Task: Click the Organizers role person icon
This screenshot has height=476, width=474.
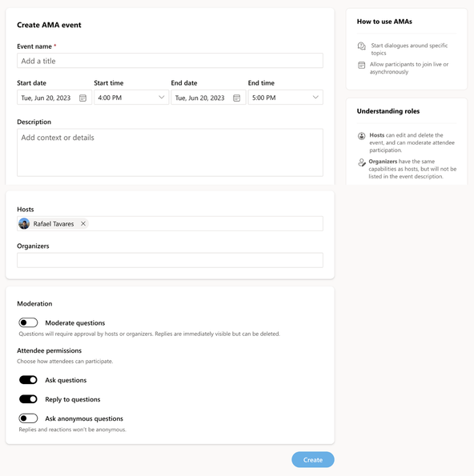Action: click(x=362, y=162)
